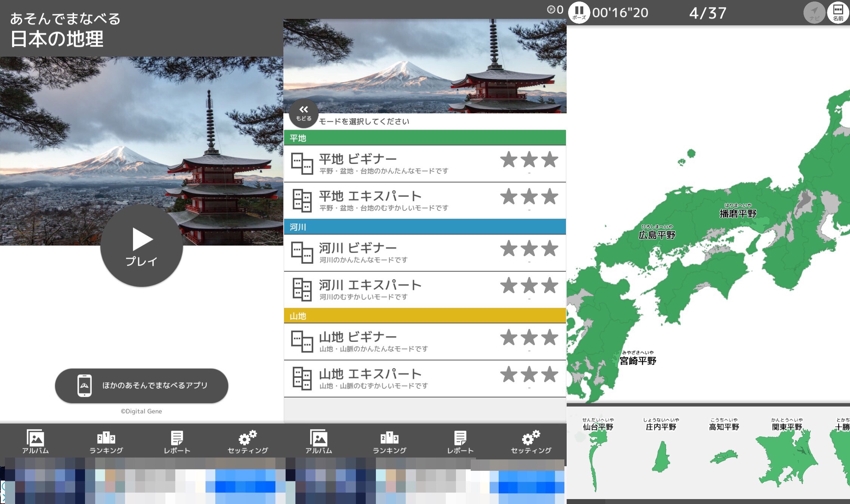The image size is (850, 504).
Task: Open セッティング in left bottom bar
Action: tap(248, 441)
